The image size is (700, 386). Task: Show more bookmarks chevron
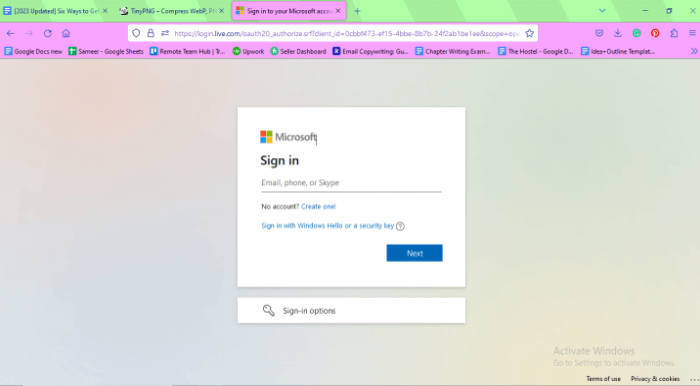coord(694,51)
